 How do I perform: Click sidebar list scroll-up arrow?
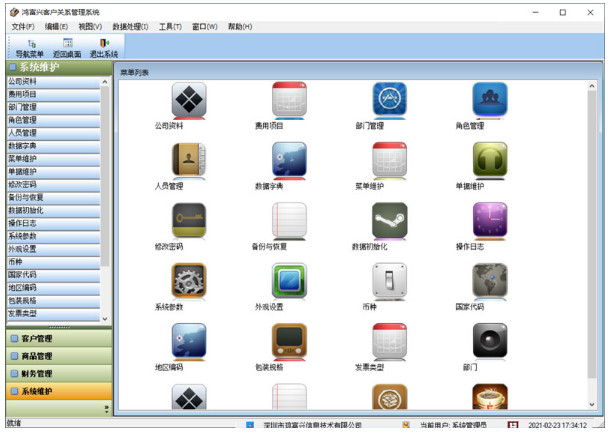(105, 81)
